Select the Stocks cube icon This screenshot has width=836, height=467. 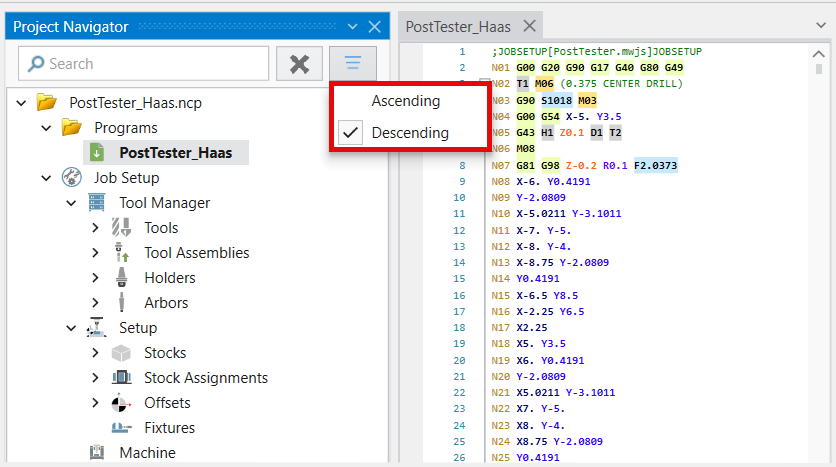point(121,353)
